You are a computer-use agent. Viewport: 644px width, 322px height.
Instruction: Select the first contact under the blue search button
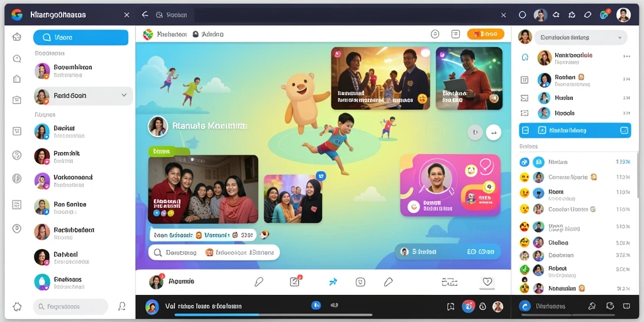tap(82, 70)
